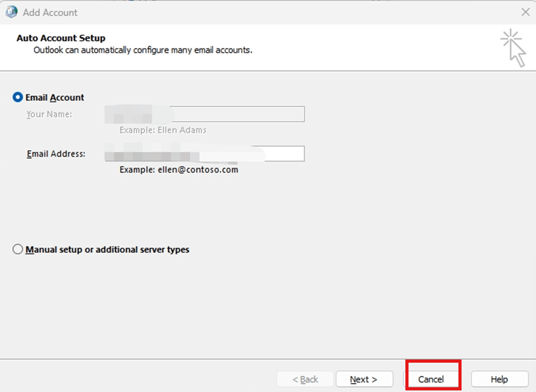Click the Auto Account Setup heading
This screenshot has width=536, height=392.
point(60,38)
